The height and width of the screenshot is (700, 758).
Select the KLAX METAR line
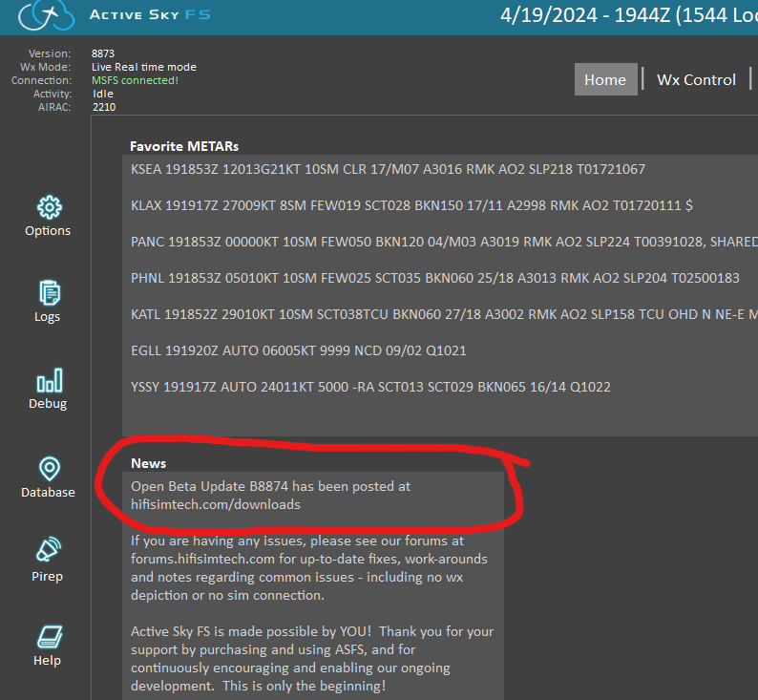(x=411, y=205)
